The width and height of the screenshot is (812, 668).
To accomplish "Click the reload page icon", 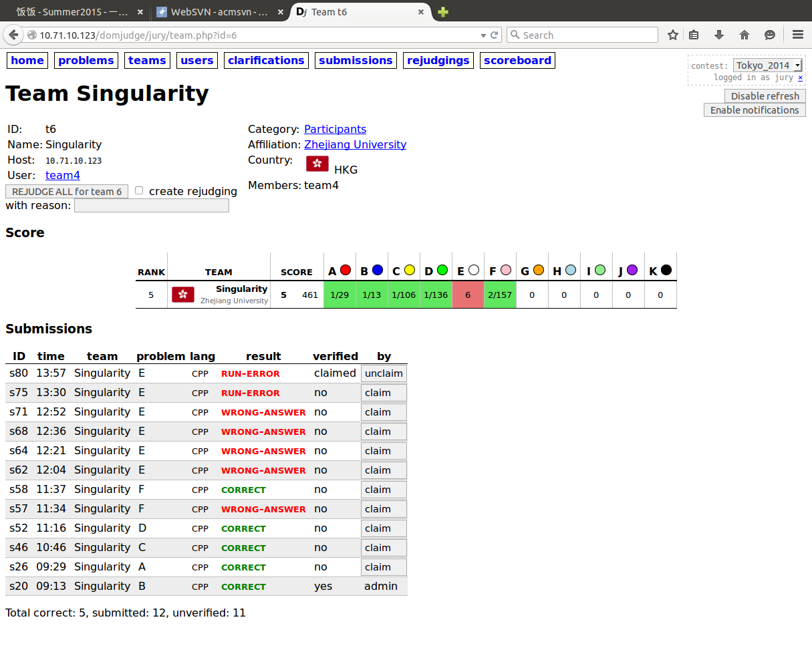I will click(495, 35).
